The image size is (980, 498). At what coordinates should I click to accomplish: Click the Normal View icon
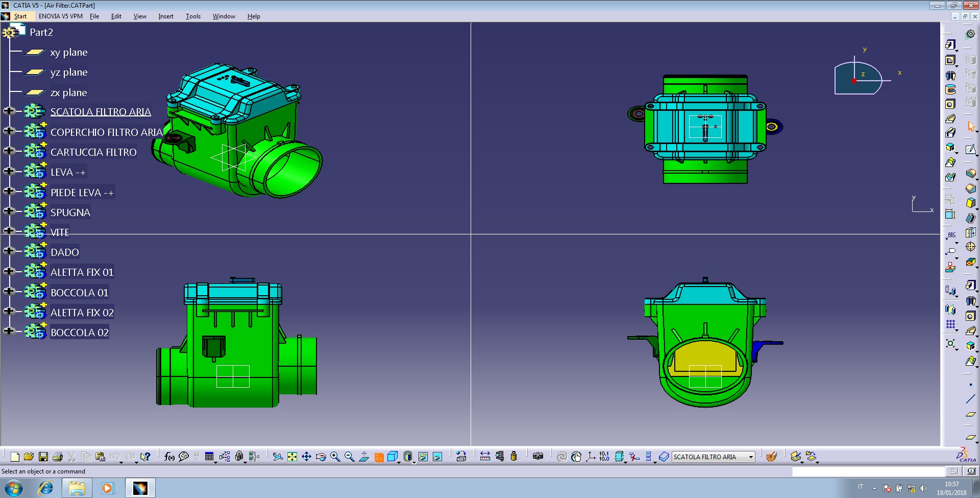pos(364,457)
